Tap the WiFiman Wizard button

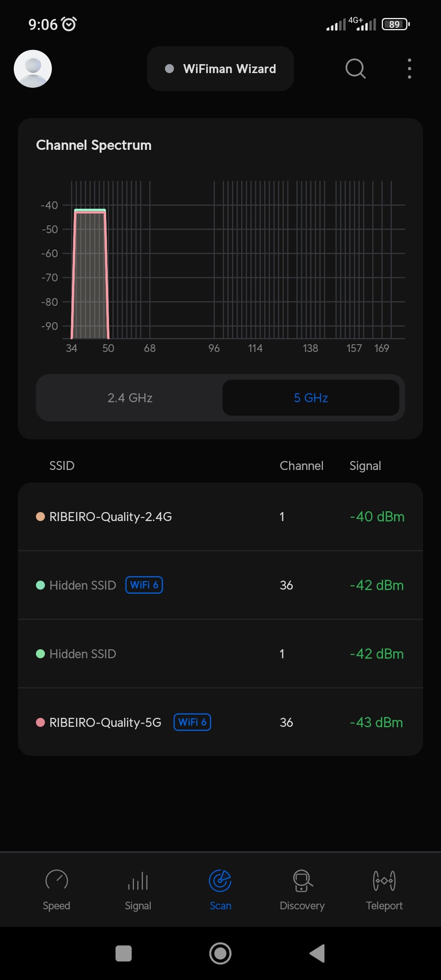tap(220, 69)
